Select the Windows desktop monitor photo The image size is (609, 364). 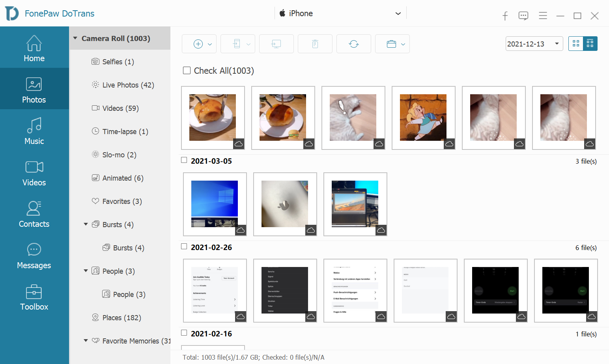(215, 204)
